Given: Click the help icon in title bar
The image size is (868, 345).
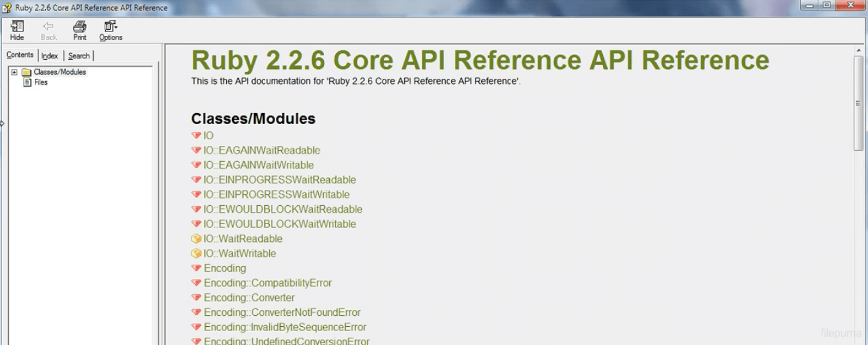Looking at the screenshot, I should (x=7, y=8).
